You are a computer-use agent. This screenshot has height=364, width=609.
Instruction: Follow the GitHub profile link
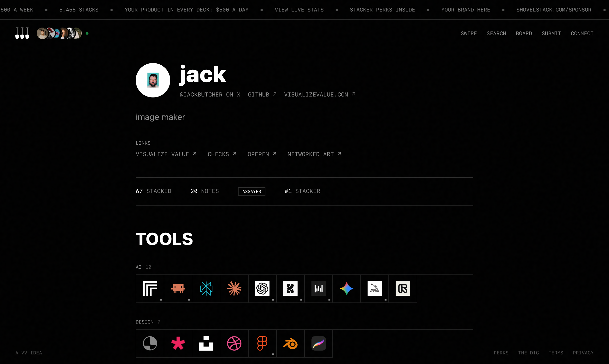(262, 94)
